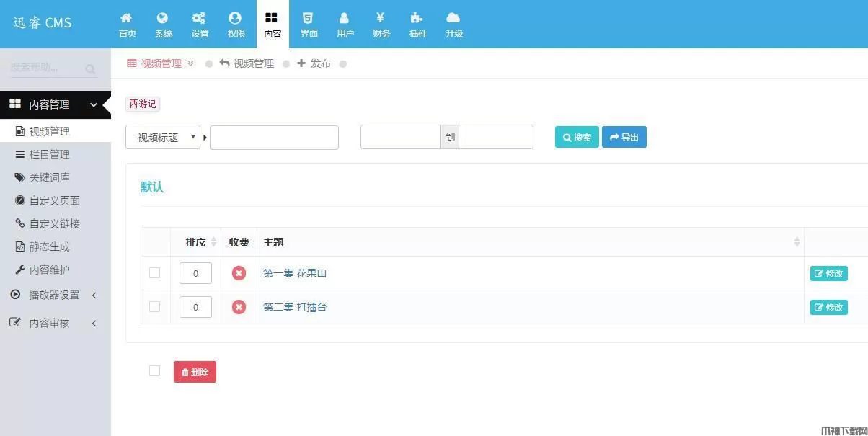868x436 pixels.
Task: Click the 系统 globe icon
Action: coord(163,18)
